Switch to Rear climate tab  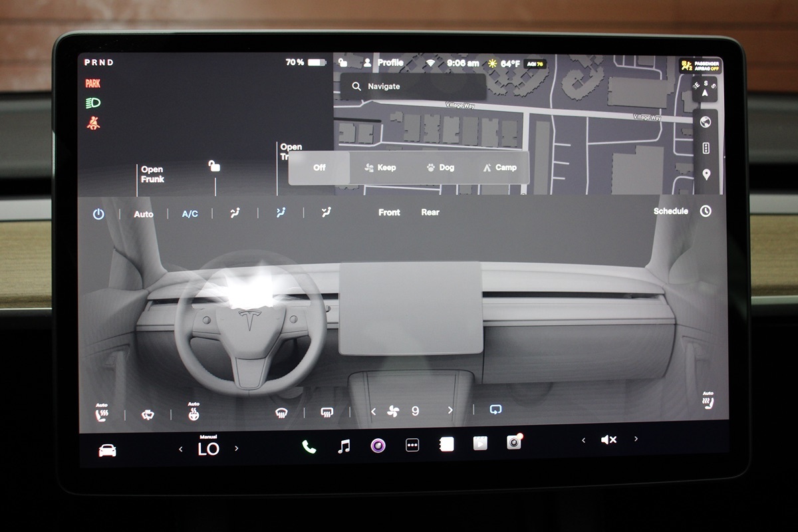[430, 213]
